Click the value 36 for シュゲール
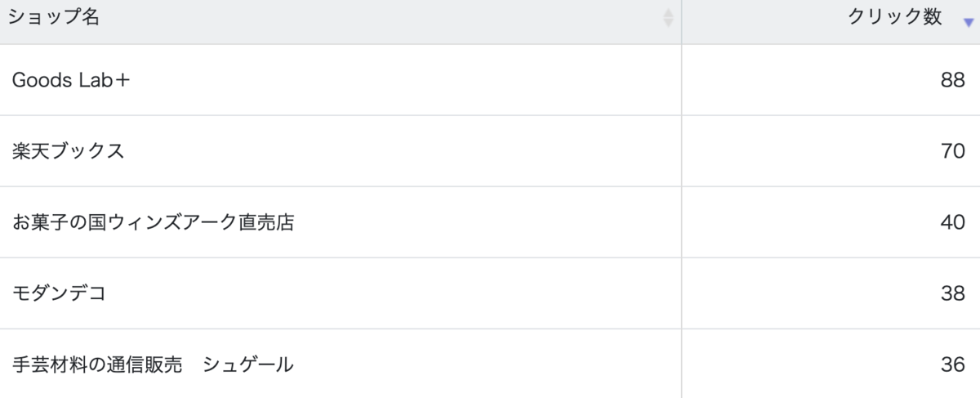This screenshot has width=980, height=398. click(x=952, y=364)
